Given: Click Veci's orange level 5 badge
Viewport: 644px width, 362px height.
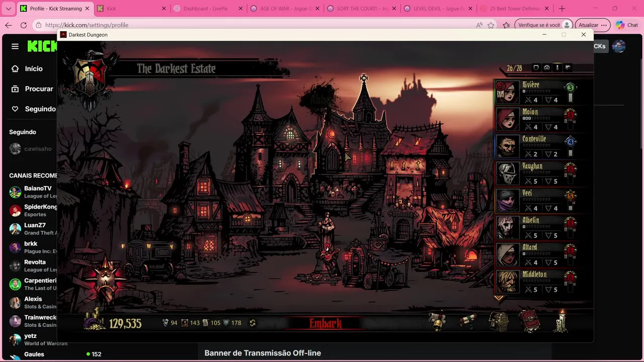Looking at the screenshot, I should pos(570,196).
